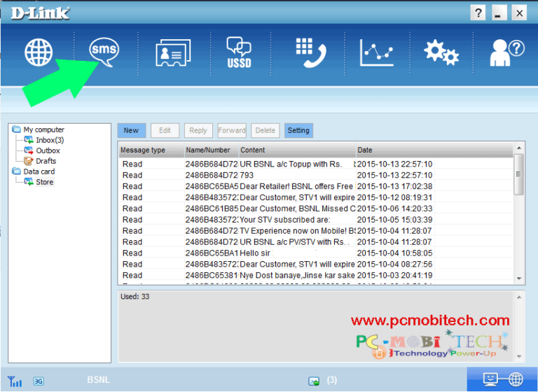Click the Reply button
This screenshot has width=538, height=392.
click(x=198, y=130)
